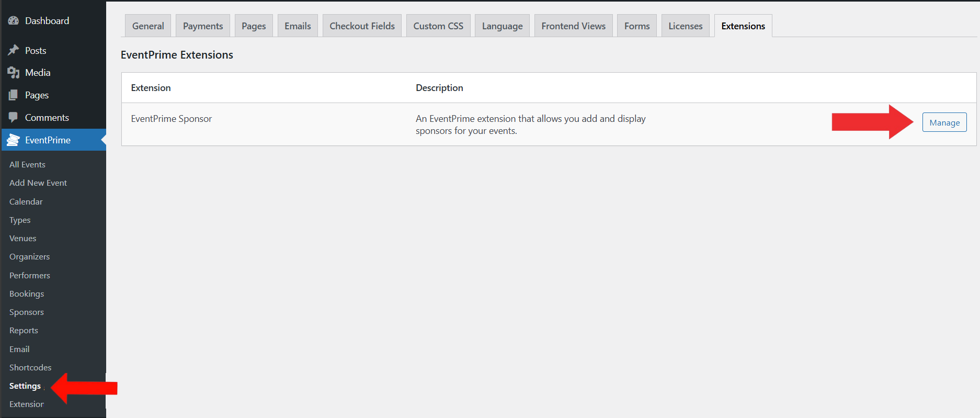Image resolution: width=980 pixels, height=418 pixels.
Task: Select the Extensions settings tab
Action: click(x=743, y=26)
